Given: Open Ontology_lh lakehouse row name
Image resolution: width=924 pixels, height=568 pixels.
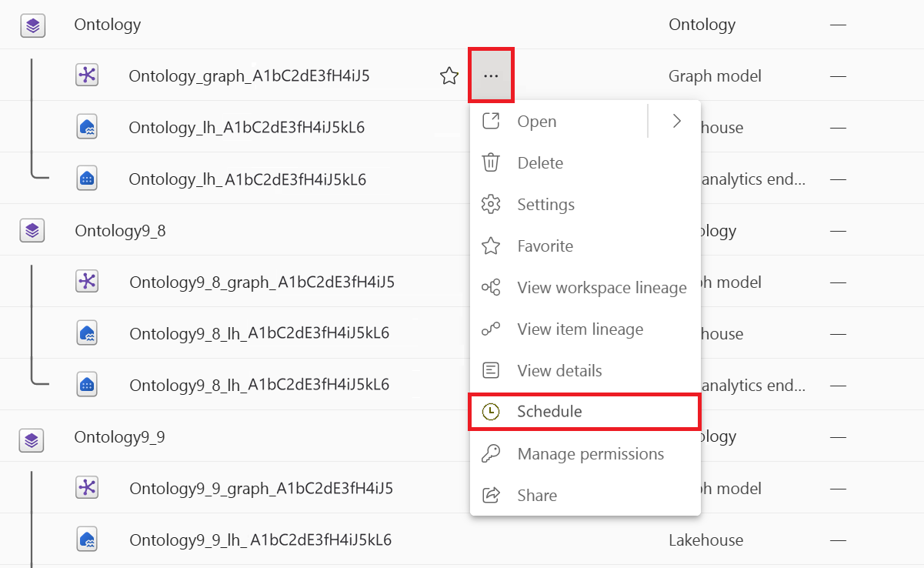Looking at the screenshot, I should (x=247, y=127).
